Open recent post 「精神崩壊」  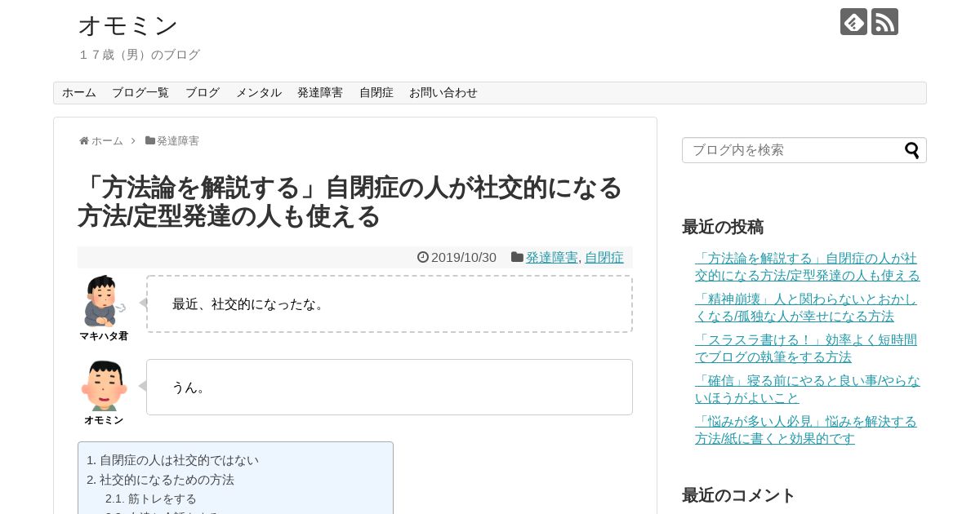806,308
